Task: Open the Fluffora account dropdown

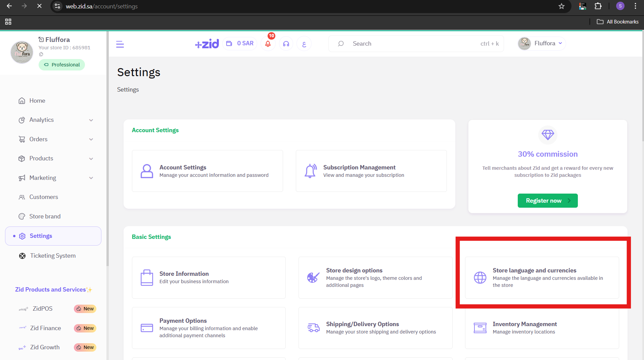Action: pyautogui.click(x=541, y=43)
